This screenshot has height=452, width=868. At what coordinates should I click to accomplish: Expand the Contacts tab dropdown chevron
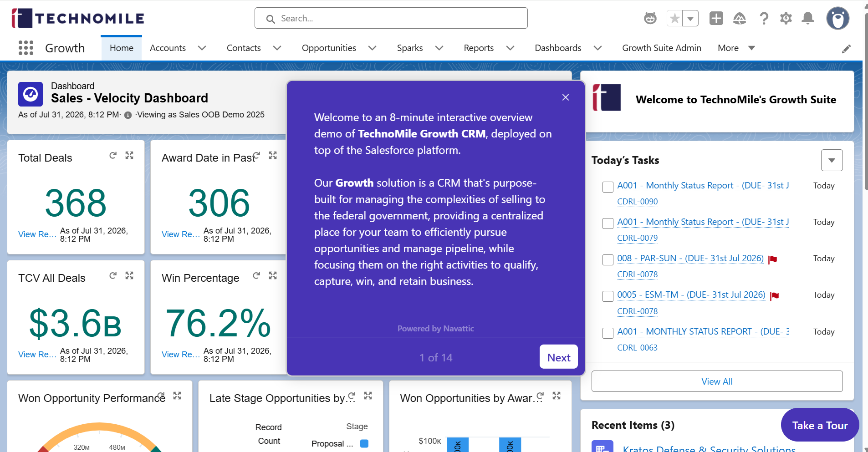point(277,48)
